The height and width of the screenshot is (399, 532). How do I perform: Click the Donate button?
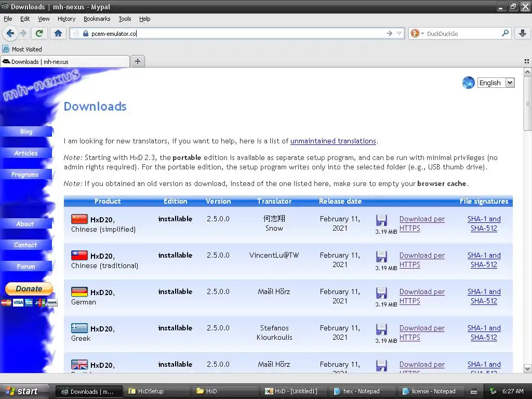click(29, 289)
